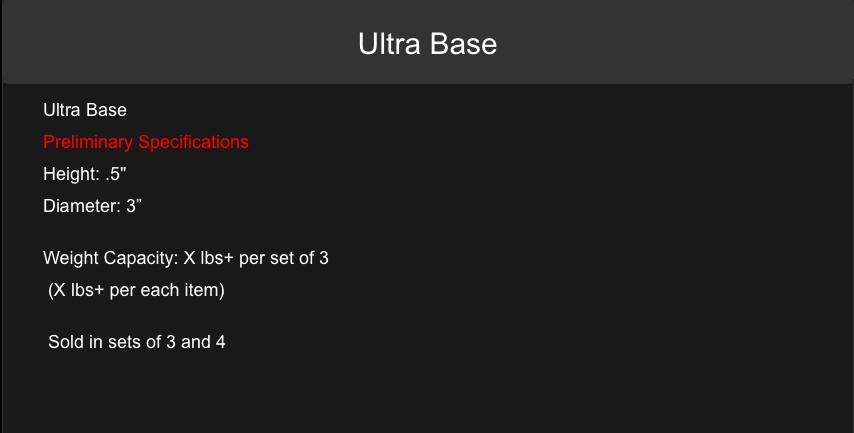Click the word "Sold"
Image resolution: width=854 pixels, height=433 pixels.
pos(65,342)
